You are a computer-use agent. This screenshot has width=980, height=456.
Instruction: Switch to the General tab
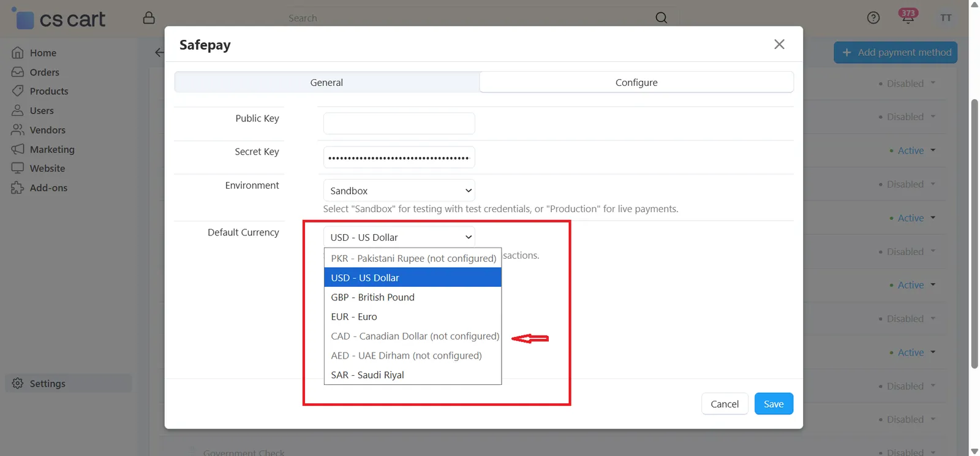pyautogui.click(x=326, y=82)
